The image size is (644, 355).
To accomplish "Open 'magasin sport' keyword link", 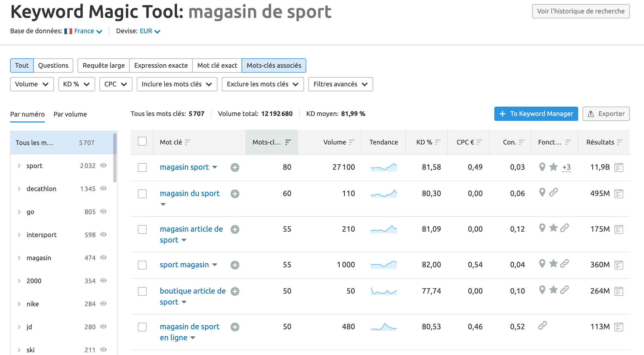I will pos(184,167).
